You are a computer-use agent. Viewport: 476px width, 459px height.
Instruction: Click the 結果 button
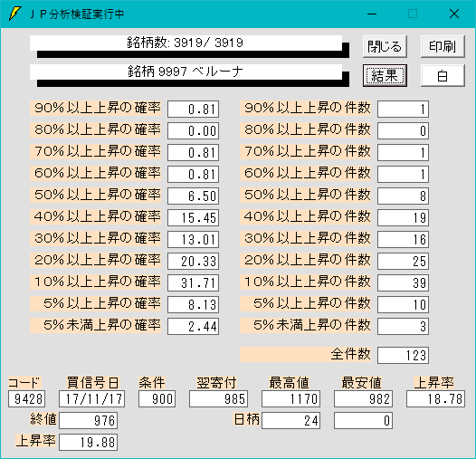point(385,75)
